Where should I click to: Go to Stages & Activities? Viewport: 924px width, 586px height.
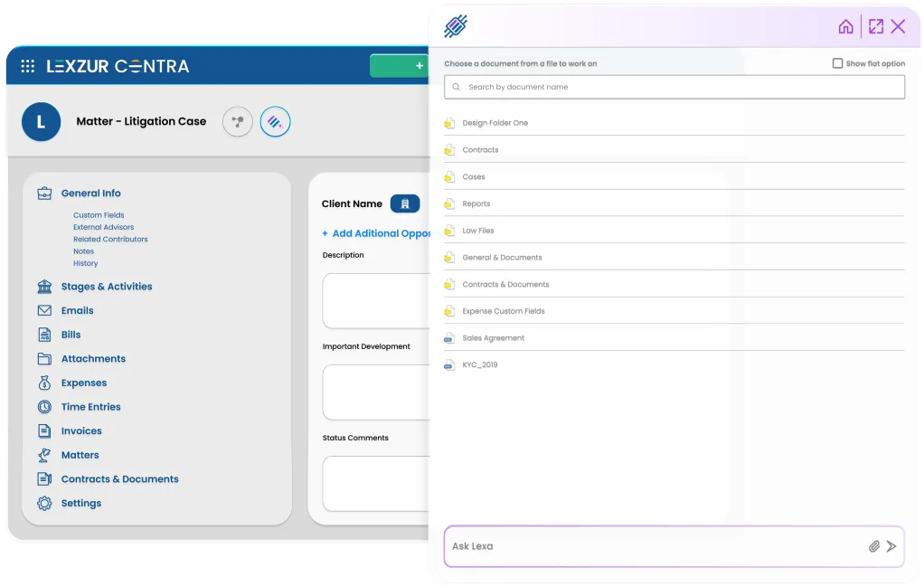tap(107, 287)
